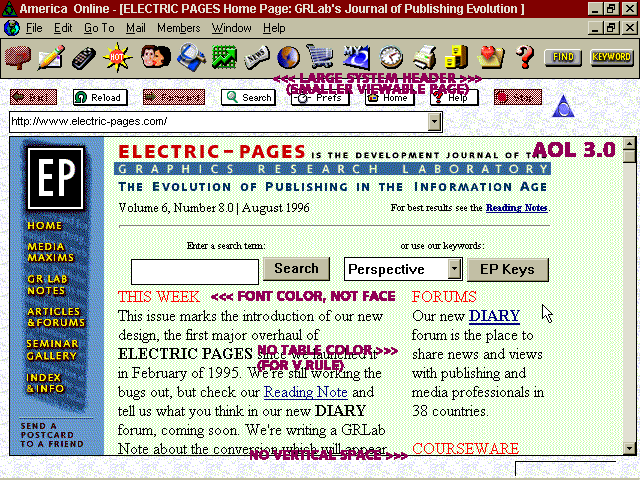Open the Members menu
The width and height of the screenshot is (640, 480).
178,28
